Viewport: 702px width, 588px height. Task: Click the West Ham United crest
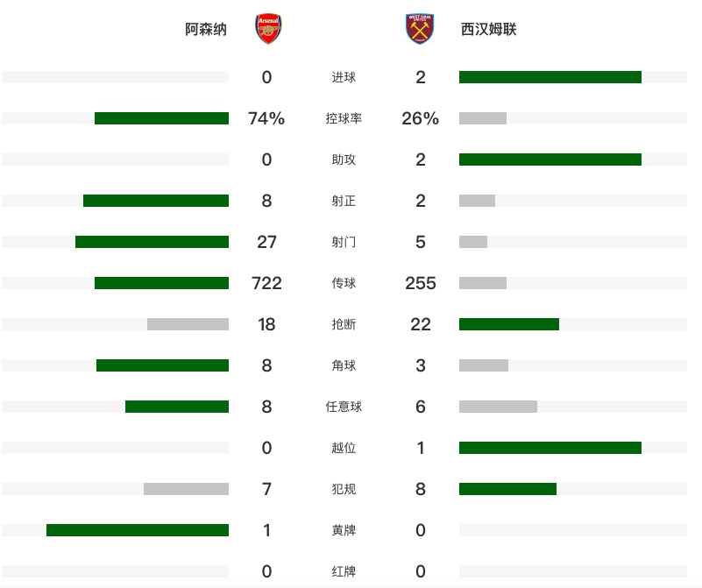pos(420,29)
